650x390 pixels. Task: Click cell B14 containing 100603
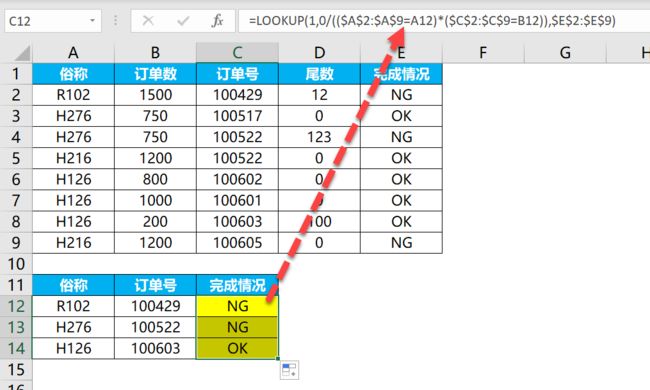(155, 349)
